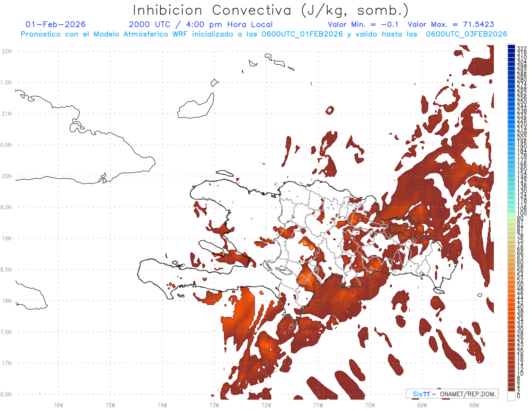This screenshot has width=532, height=411.
Task: Click the '0600UTC_01FEB2026' initialization time text
Action: (x=302, y=34)
